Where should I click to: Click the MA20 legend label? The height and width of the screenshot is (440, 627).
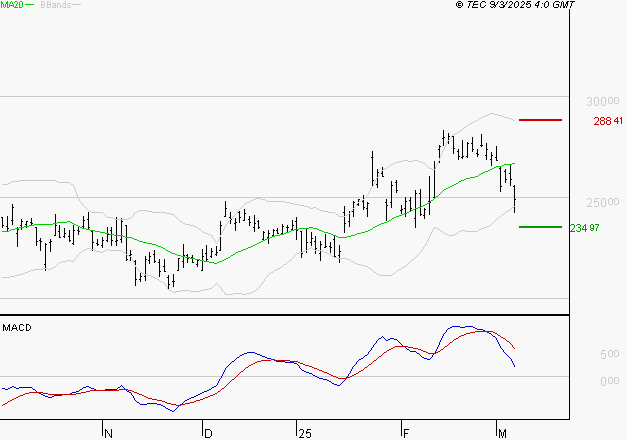[x=12, y=5]
